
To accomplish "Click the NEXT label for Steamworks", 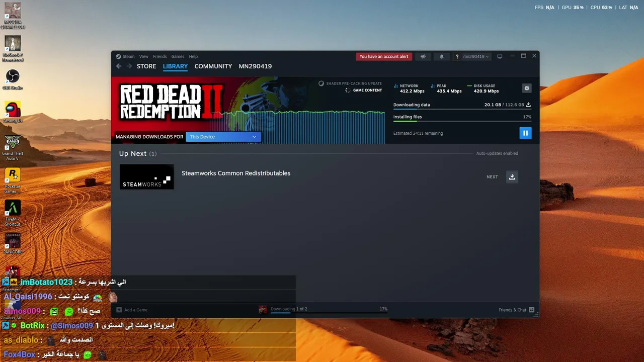I will (492, 177).
